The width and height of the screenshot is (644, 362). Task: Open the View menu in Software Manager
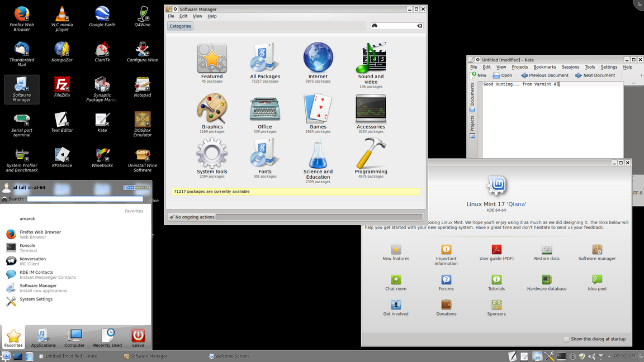coord(197,16)
